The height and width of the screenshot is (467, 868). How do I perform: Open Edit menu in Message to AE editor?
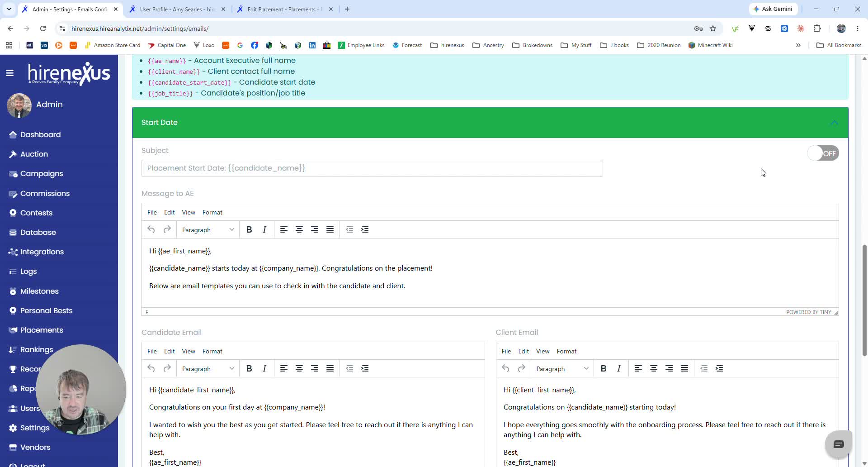[169, 212]
